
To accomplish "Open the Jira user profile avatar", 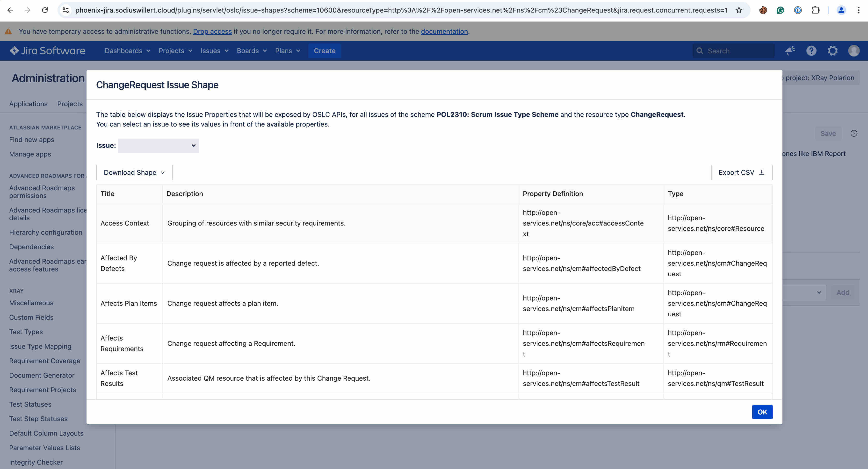I will tap(854, 51).
